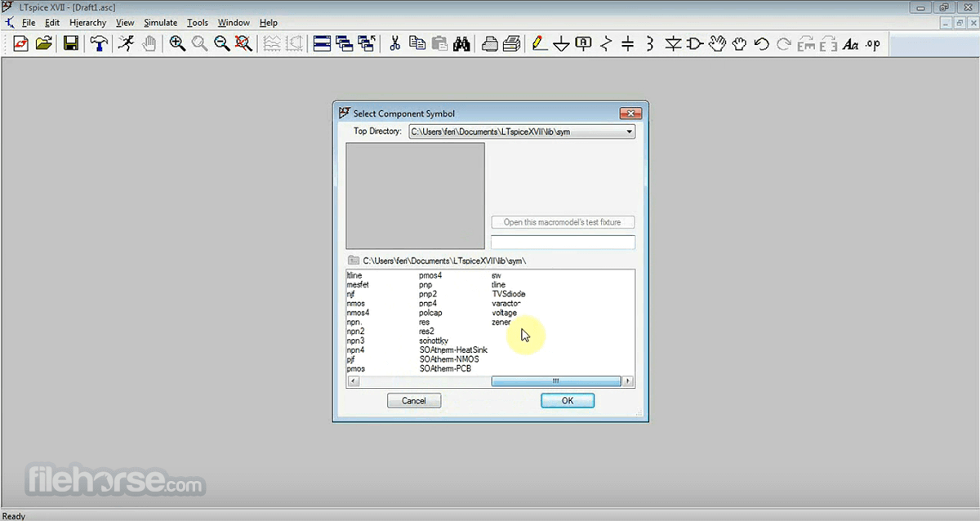Select 'res2' in the component list

coord(426,332)
